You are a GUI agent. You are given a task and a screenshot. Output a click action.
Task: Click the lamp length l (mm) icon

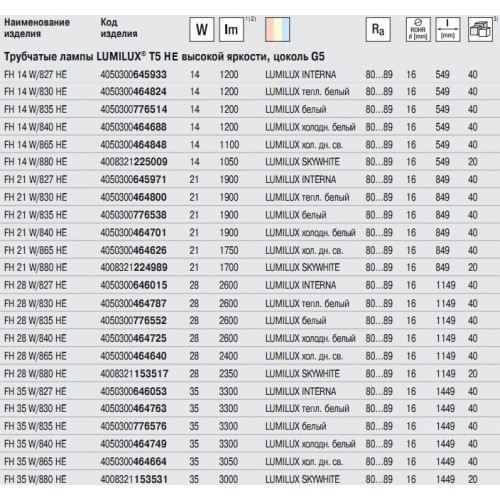click(x=448, y=30)
